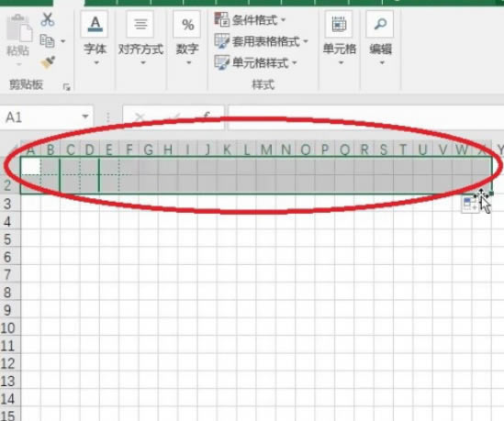
Task: Click the Quick Analysis button icon
Action: 470,205
